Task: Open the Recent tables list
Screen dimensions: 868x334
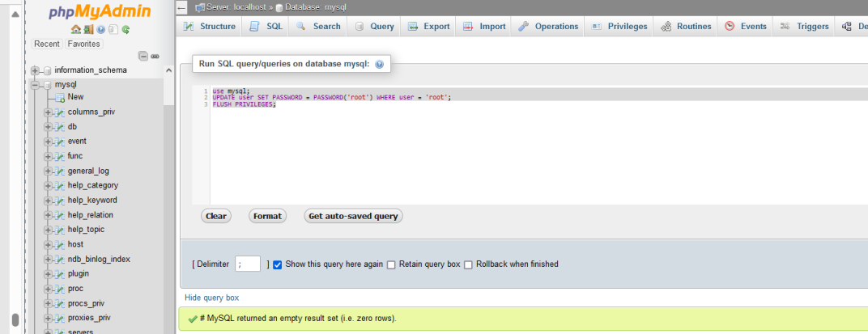Action: pyautogui.click(x=47, y=44)
